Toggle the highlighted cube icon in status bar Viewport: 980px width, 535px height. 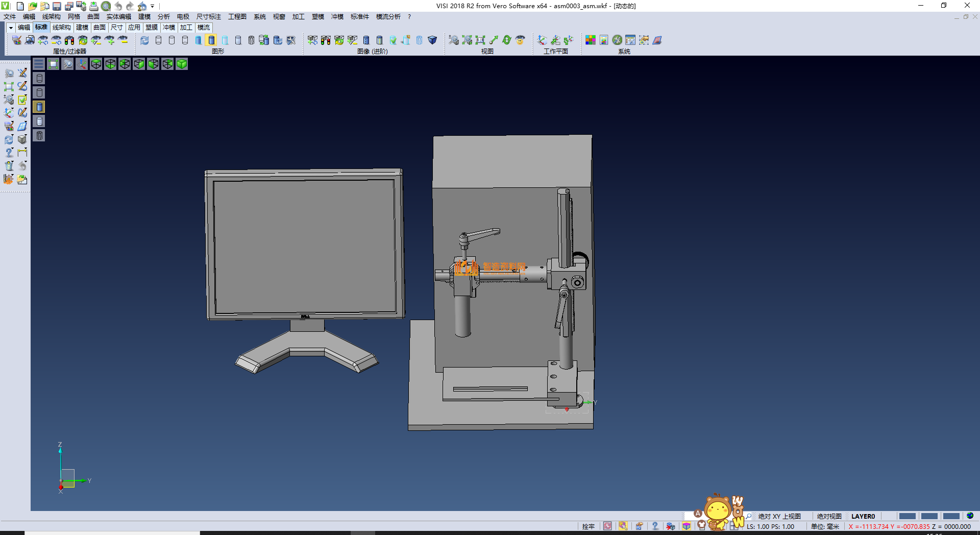(x=687, y=526)
